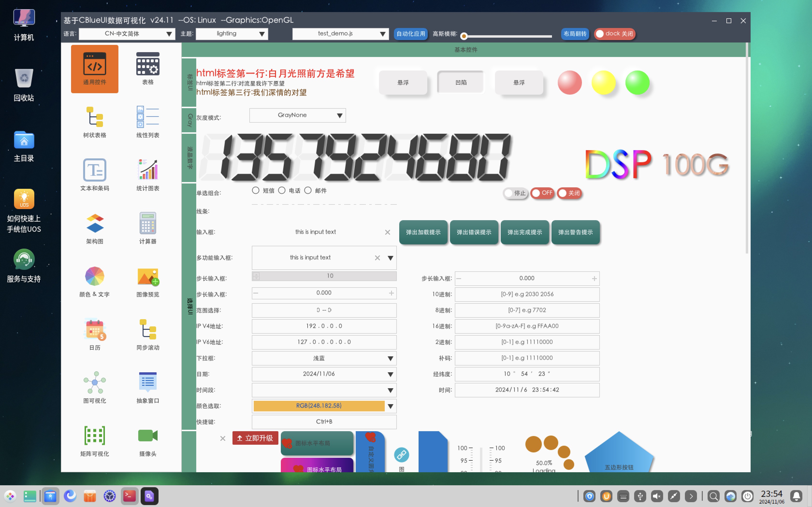Open the 表格 (table) sidebar icon
This screenshot has width=812, height=507.
[x=148, y=68]
